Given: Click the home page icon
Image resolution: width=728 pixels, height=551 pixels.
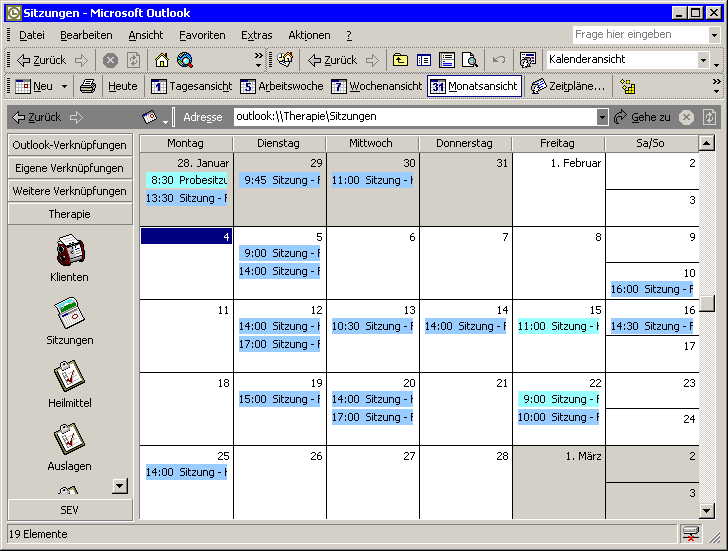Looking at the screenshot, I should (162, 60).
